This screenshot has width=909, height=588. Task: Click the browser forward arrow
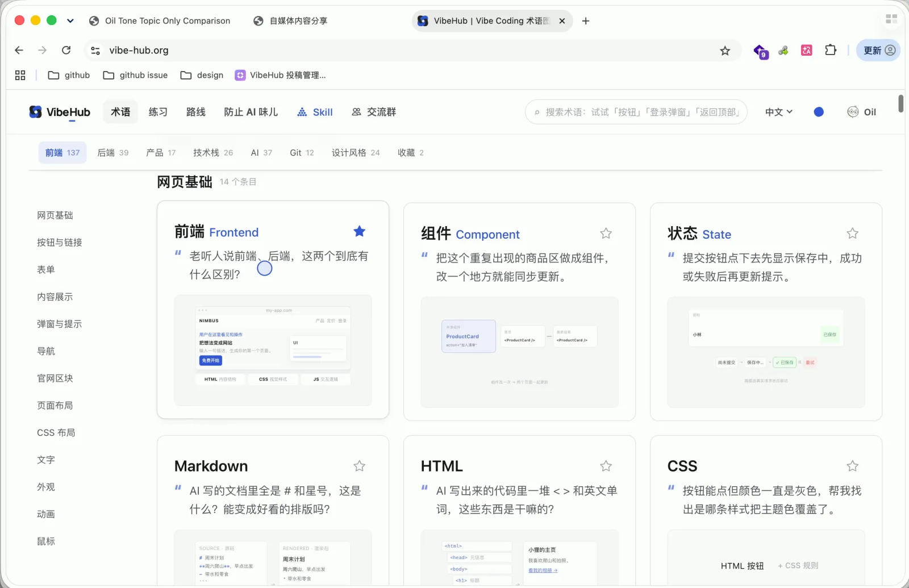(x=43, y=50)
